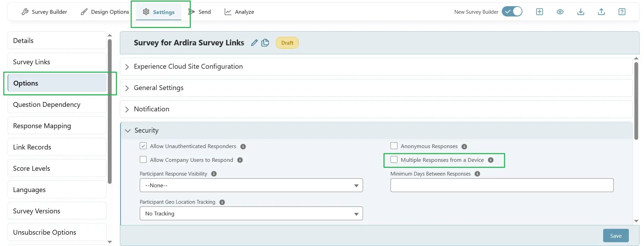The image size is (644, 246).
Task: Click info icon beside Anonymous Responses
Action: pyautogui.click(x=464, y=147)
